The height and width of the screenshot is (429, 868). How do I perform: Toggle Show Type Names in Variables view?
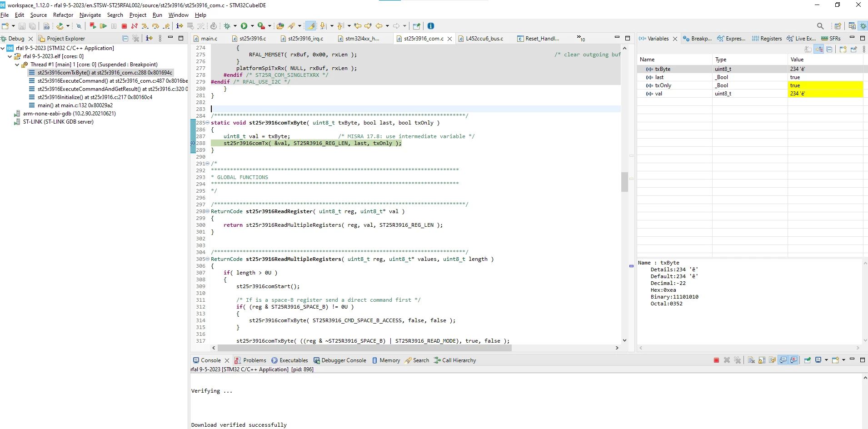tap(808, 49)
